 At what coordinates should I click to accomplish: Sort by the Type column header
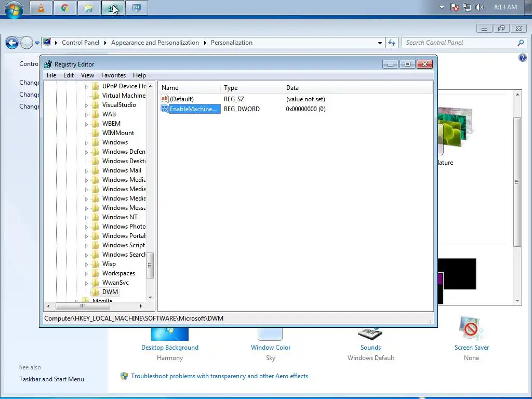tap(252, 87)
